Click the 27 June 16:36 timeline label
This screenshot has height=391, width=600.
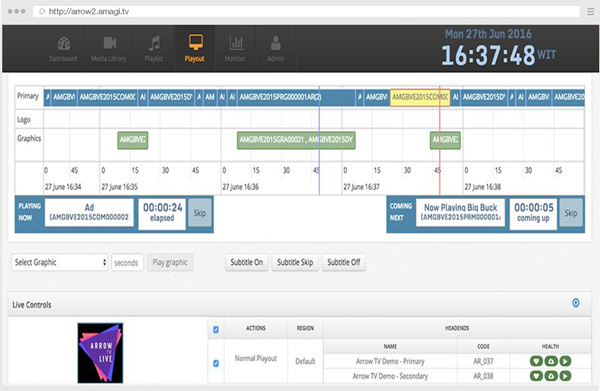pyautogui.click(x=240, y=187)
